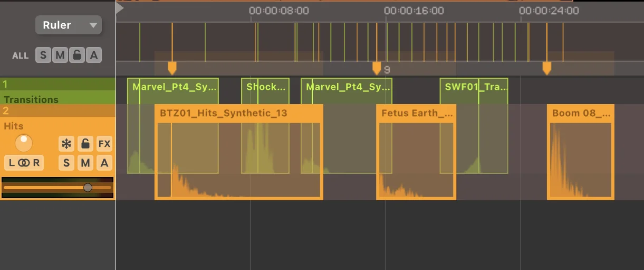This screenshot has width=644, height=270.
Task: Click the orange marker labeled 9
Action: click(377, 68)
